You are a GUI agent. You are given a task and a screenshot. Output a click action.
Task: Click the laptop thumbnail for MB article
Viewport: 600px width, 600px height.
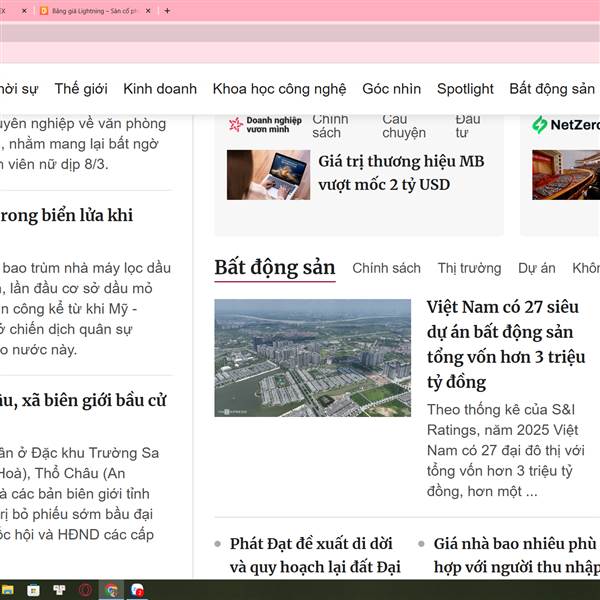point(268,175)
